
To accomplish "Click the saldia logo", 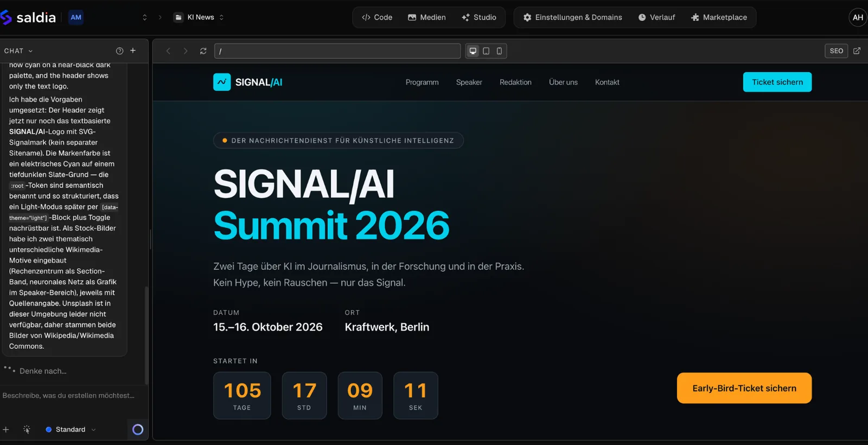I will (28, 17).
